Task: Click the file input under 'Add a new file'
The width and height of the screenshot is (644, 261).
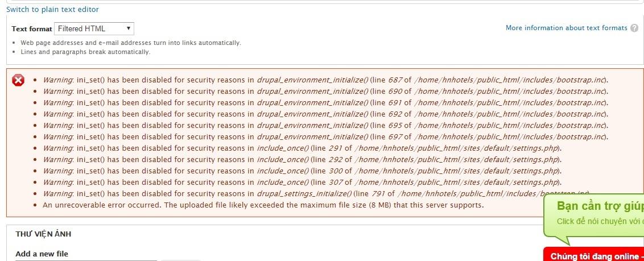Action: point(86,260)
